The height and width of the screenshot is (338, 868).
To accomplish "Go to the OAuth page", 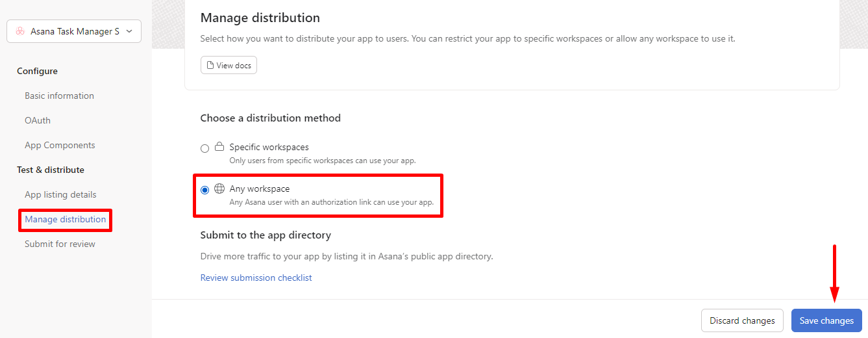I will point(38,120).
